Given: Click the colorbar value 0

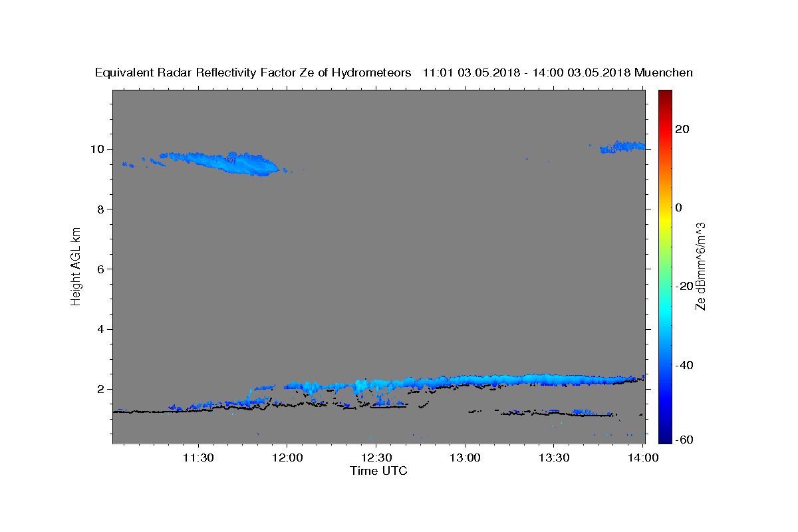Looking at the screenshot, I should pyautogui.click(x=679, y=207).
